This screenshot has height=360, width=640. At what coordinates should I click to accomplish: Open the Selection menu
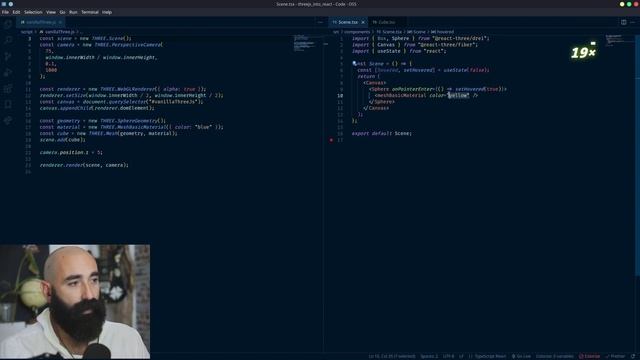(33, 12)
